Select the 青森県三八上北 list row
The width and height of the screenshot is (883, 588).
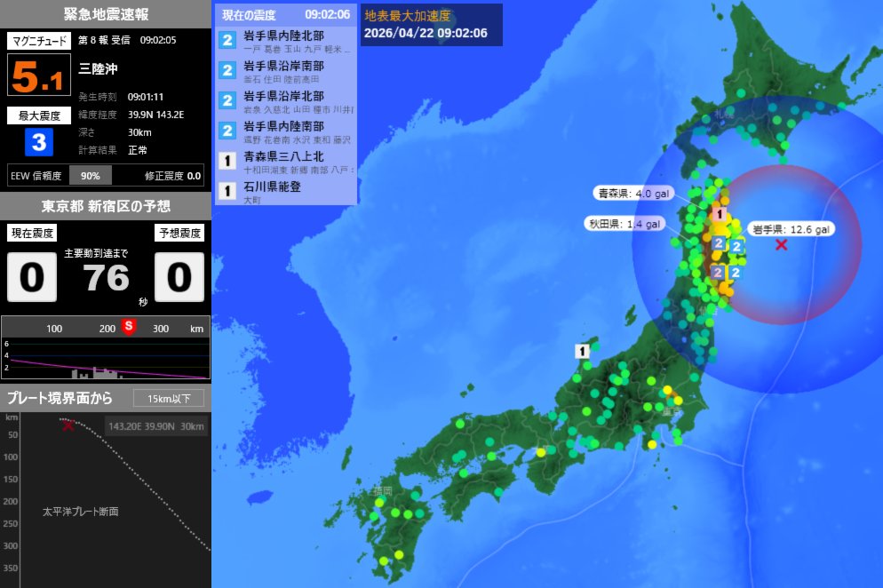point(285,162)
